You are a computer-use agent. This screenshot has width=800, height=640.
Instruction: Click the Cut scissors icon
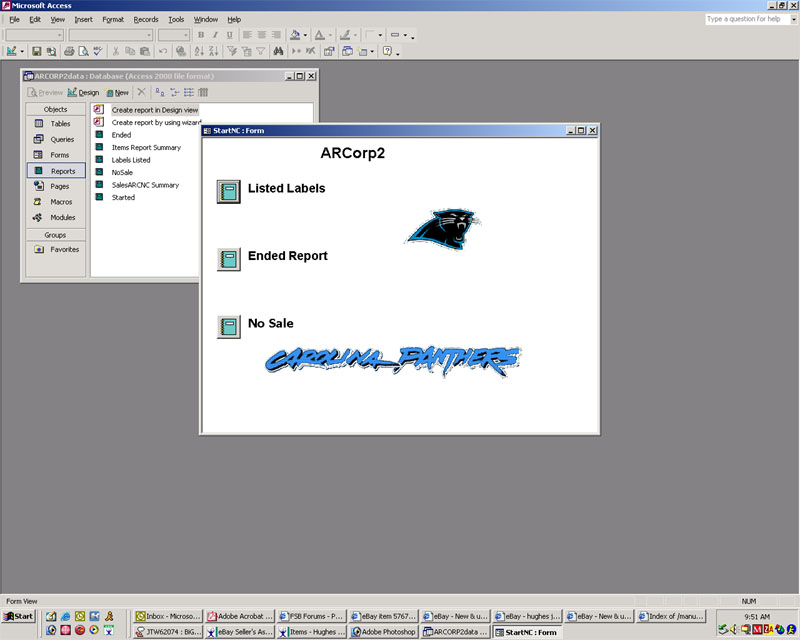point(116,51)
